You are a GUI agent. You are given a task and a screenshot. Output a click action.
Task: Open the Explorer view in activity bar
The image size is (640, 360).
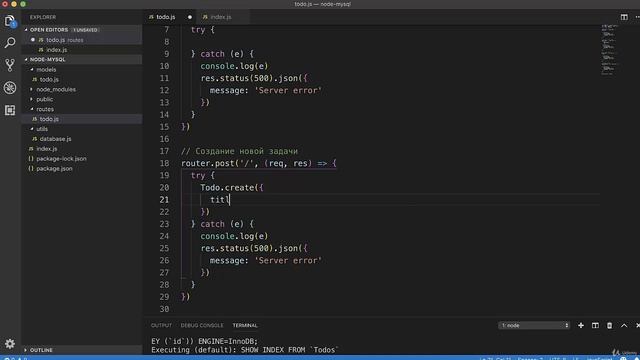point(10,21)
